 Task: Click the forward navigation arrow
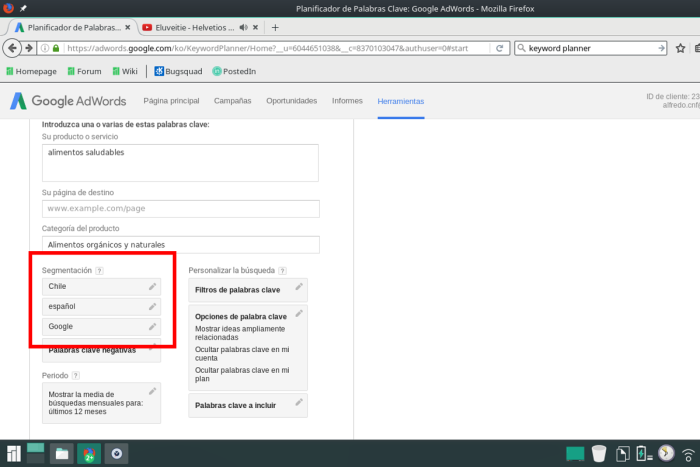(x=29, y=48)
